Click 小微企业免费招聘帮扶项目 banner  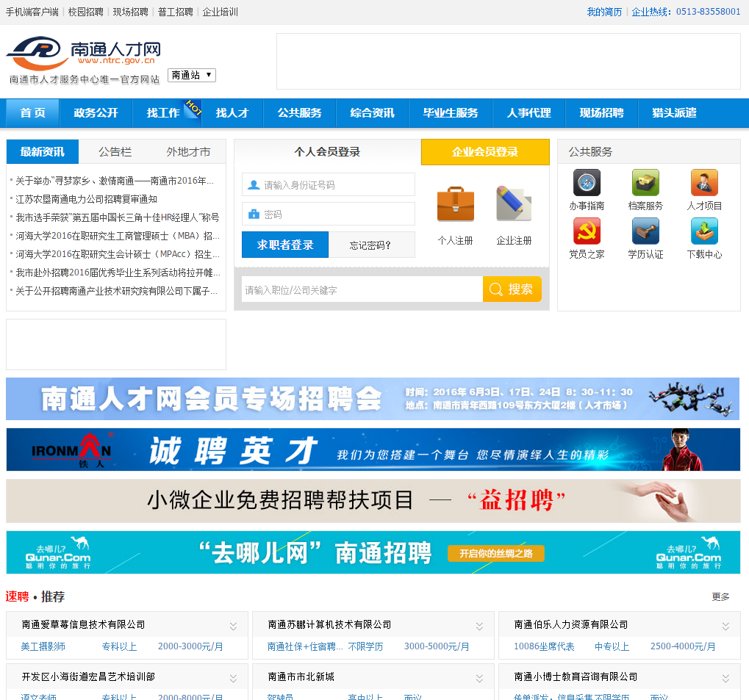tap(373, 501)
